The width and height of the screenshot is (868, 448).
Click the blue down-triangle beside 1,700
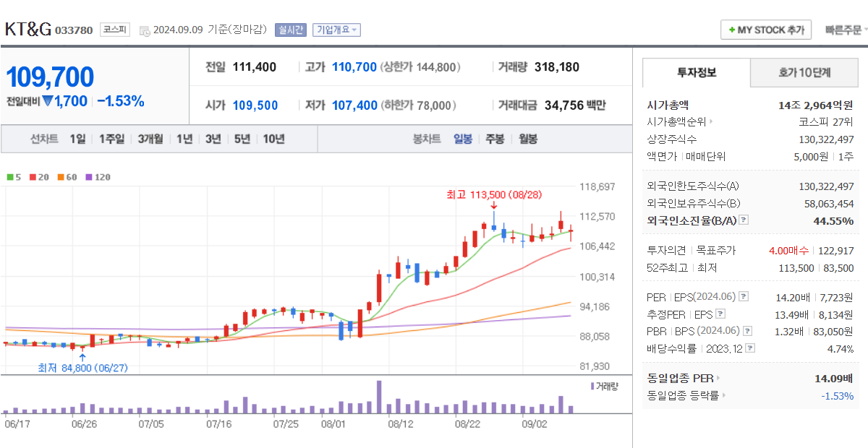[x=48, y=101]
